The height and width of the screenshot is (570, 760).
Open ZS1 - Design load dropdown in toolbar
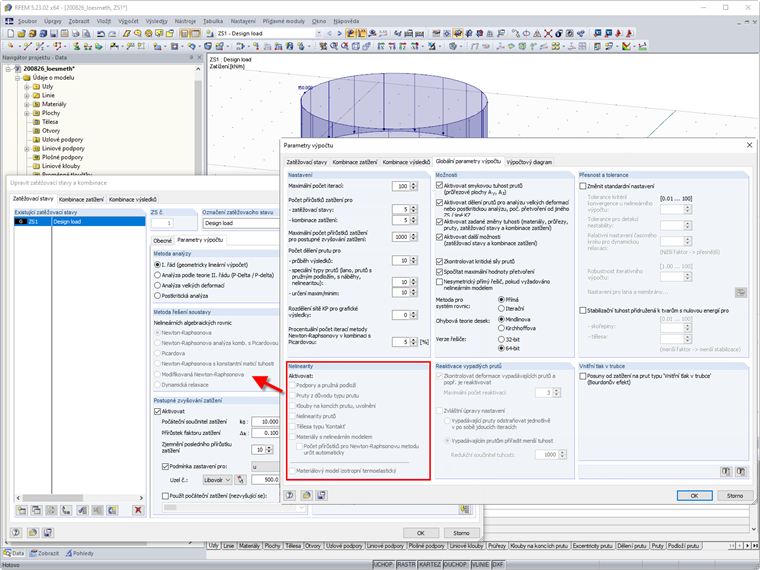pyautogui.click(x=319, y=33)
